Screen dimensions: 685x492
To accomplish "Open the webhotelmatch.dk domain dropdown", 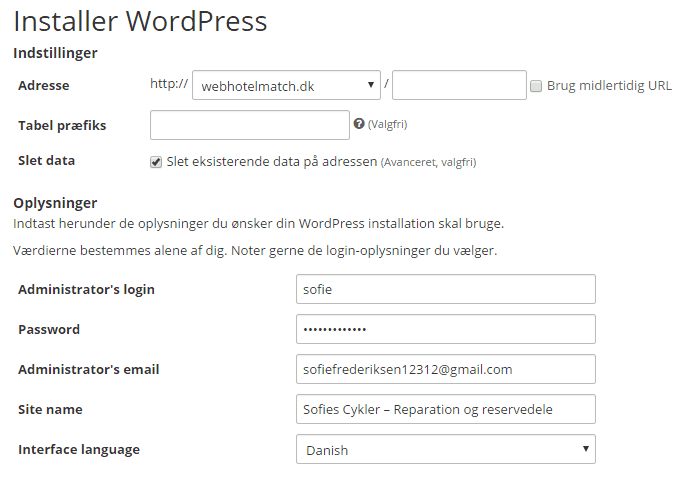I will point(286,85).
